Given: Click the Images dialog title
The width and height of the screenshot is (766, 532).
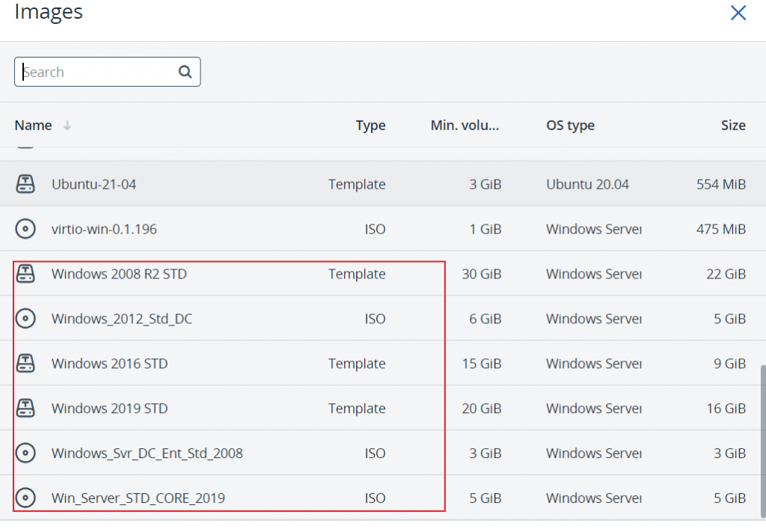Looking at the screenshot, I should (x=49, y=11).
